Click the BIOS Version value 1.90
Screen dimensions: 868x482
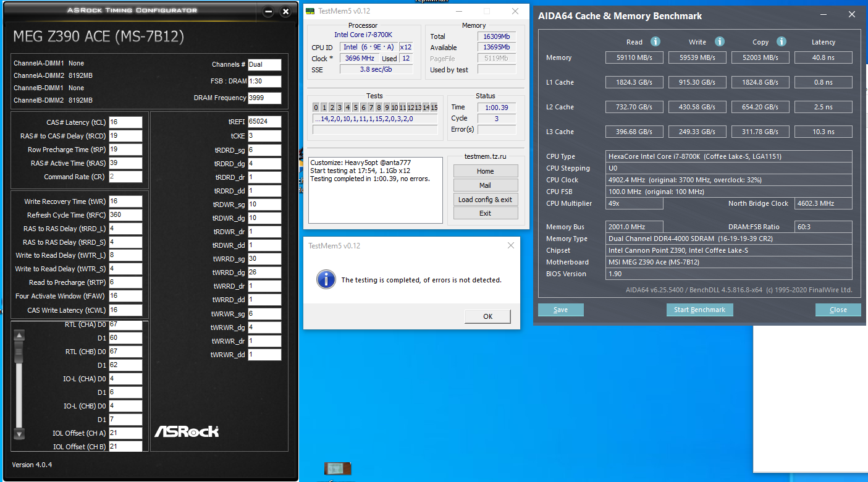click(x=729, y=274)
